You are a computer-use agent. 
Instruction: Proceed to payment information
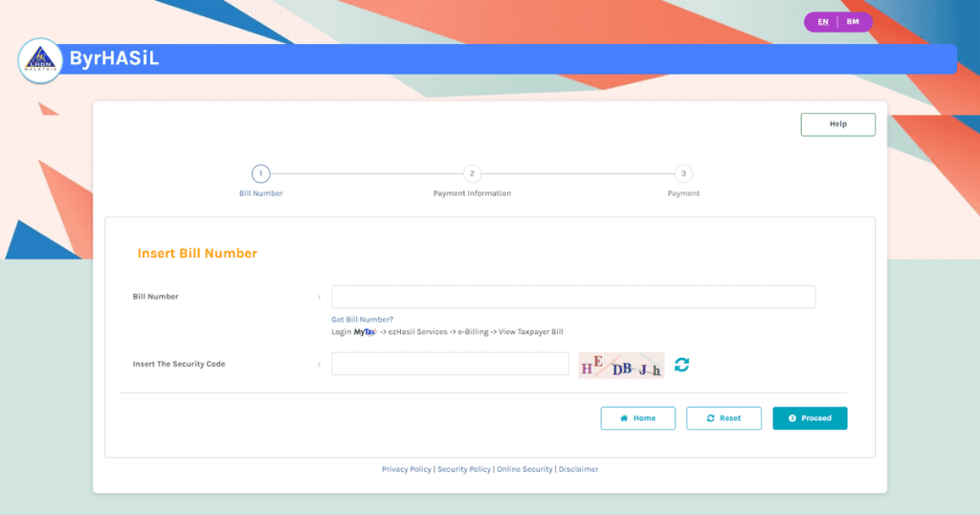pos(810,418)
